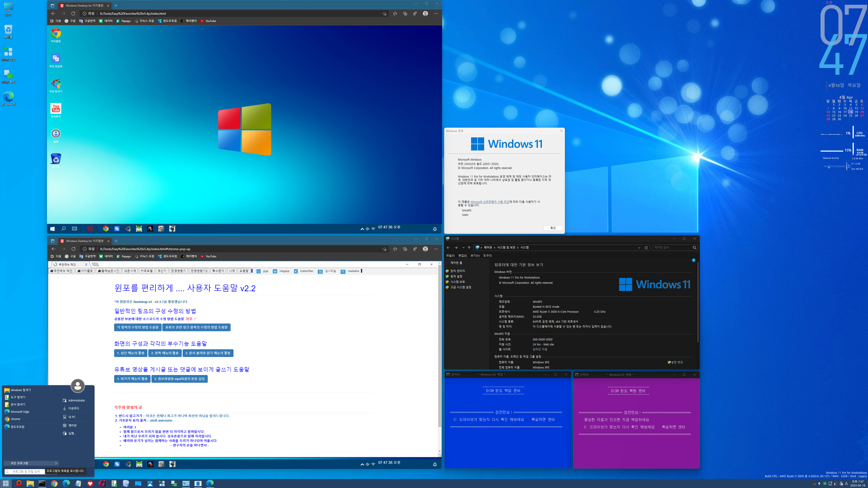Image resolution: width=868 pixels, height=488 pixels.
Task: Click the DISM_복원 desktop icon
Action: [8, 76]
